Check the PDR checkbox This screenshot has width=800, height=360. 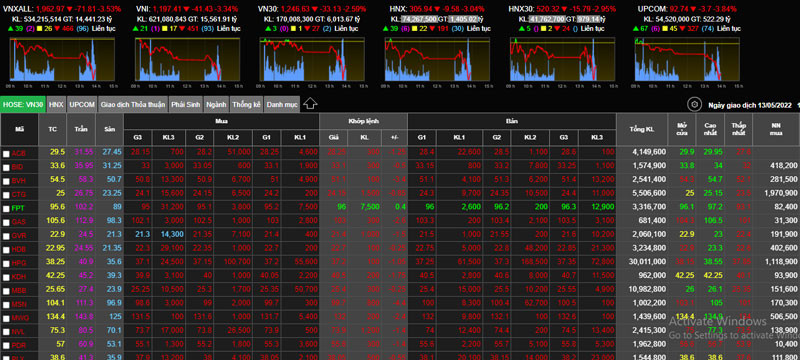6,346
